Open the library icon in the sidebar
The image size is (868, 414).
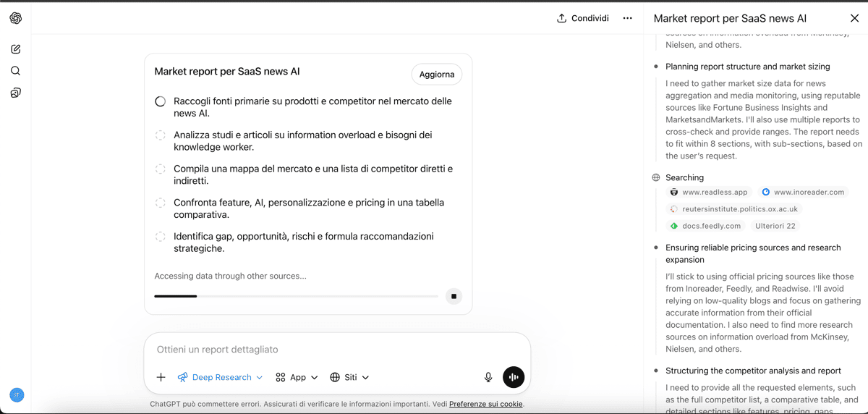click(x=16, y=93)
